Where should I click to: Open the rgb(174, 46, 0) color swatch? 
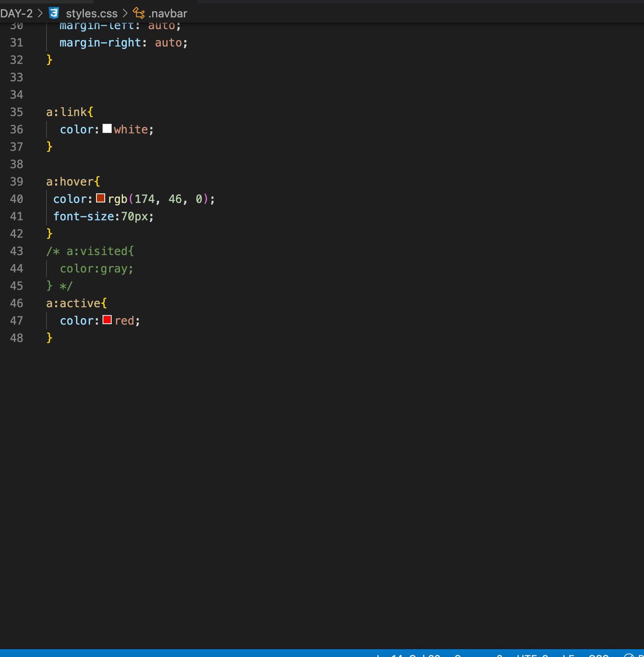(101, 198)
